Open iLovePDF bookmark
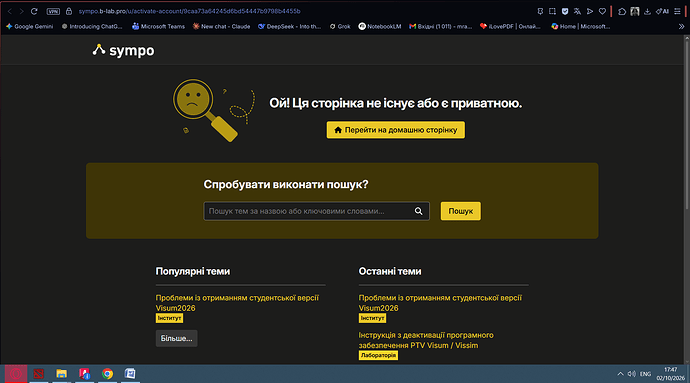 click(x=510, y=26)
